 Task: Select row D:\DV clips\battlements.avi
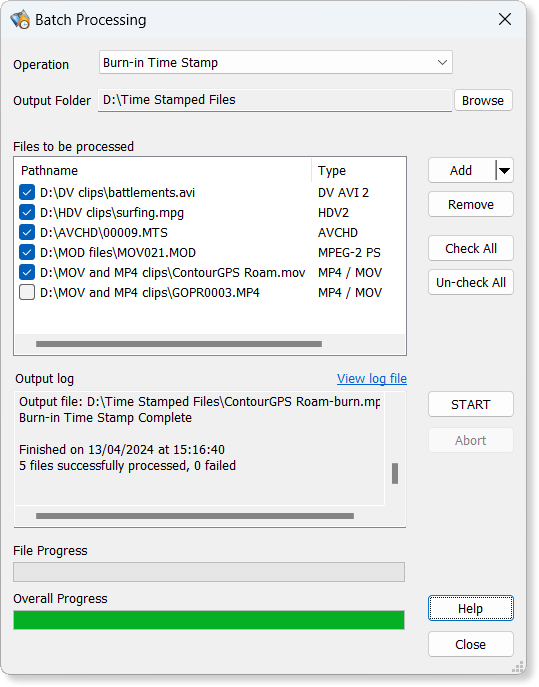[117, 193]
